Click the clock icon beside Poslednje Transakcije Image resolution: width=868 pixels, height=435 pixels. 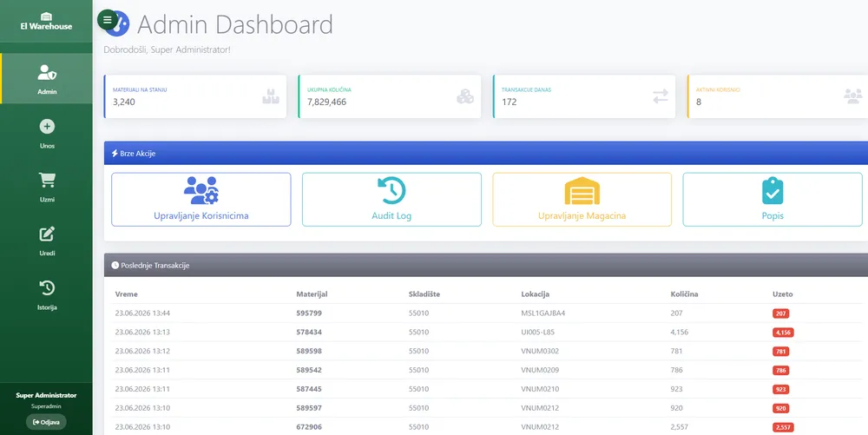click(x=115, y=265)
